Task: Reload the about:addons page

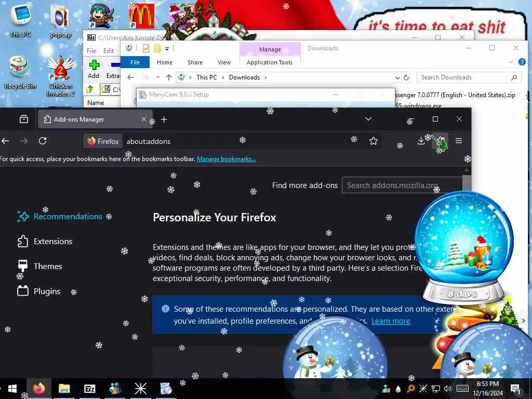Action: tap(43, 141)
